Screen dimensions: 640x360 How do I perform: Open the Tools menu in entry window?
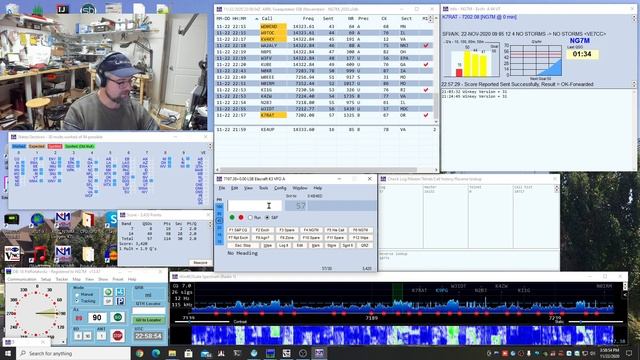[264, 188]
